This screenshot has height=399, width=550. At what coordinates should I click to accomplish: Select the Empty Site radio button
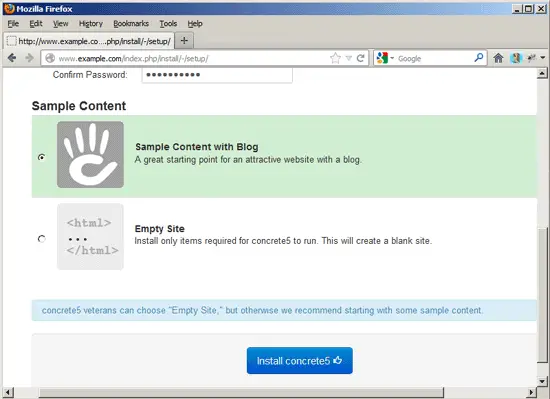click(41, 239)
